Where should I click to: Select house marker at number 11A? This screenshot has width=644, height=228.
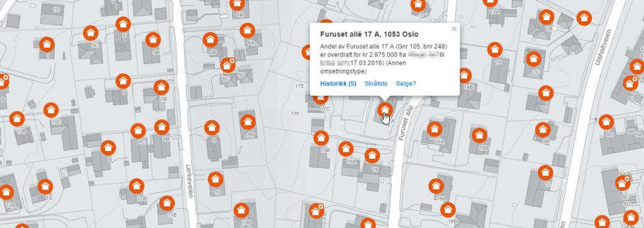click(136, 186)
